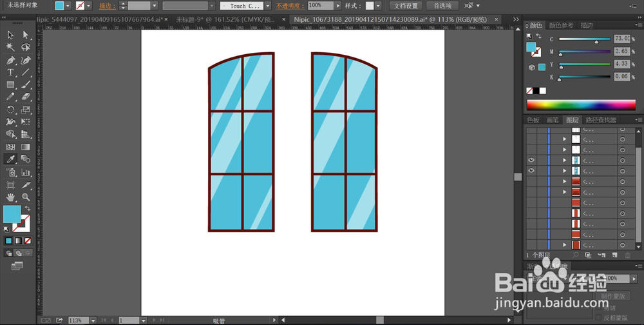Image resolution: width=644 pixels, height=325 pixels.
Task: Click the 文档设置 button
Action: click(406, 6)
